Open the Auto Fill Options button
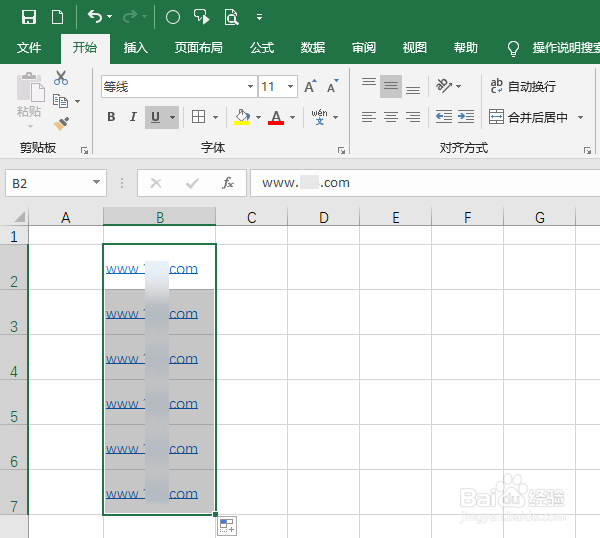 coord(227,526)
